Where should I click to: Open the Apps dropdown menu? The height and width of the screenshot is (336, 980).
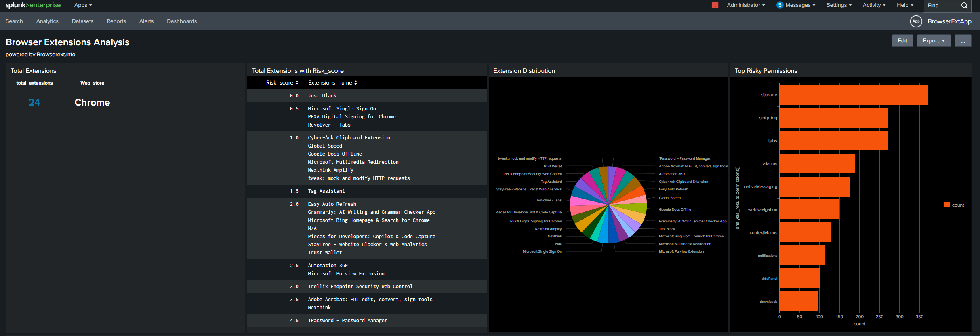83,5
